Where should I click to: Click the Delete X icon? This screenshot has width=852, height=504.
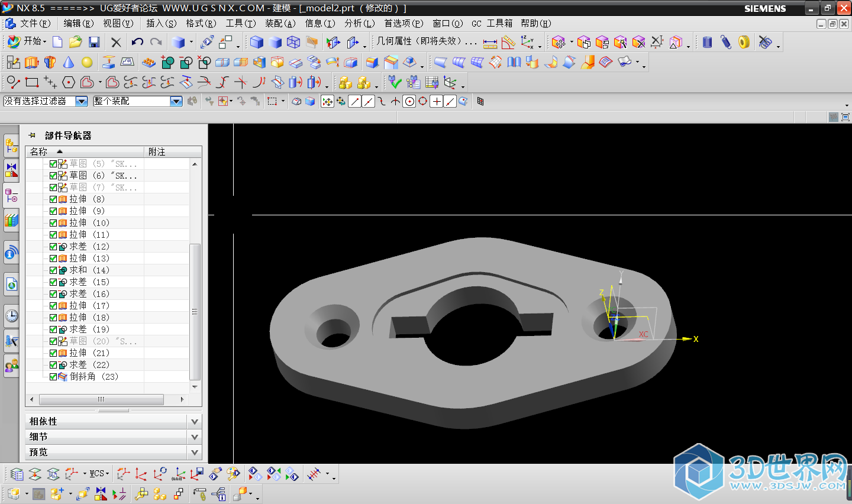coord(116,42)
